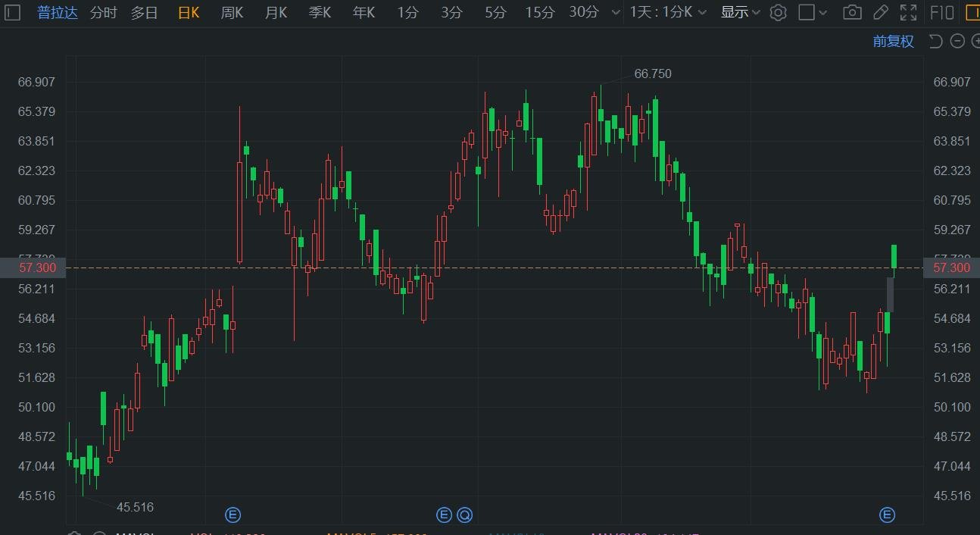Image resolution: width=980 pixels, height=535 pixels.
Task: Click the Q quarterly report marker
Action: pyautogui.click(x=464, y=515)
